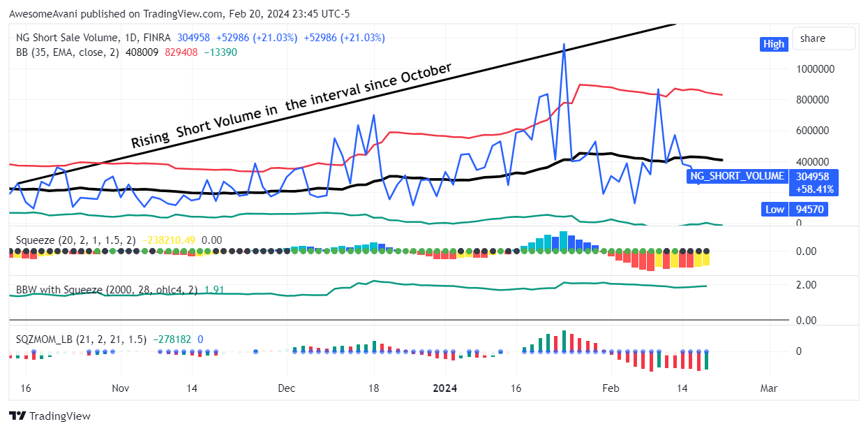Select the Dec label on time axis

point(286,388)
